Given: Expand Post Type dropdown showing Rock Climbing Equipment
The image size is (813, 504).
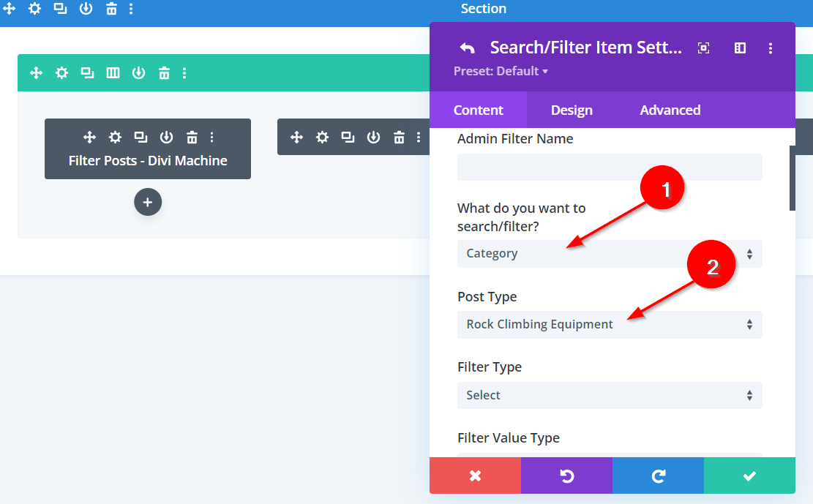Looking at the screenshot, I should (609, 325).
